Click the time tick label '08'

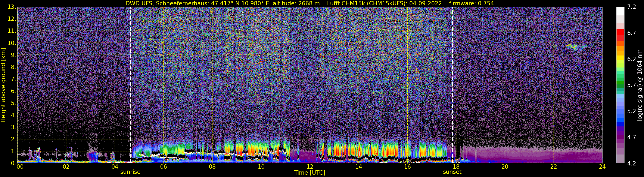212,167
